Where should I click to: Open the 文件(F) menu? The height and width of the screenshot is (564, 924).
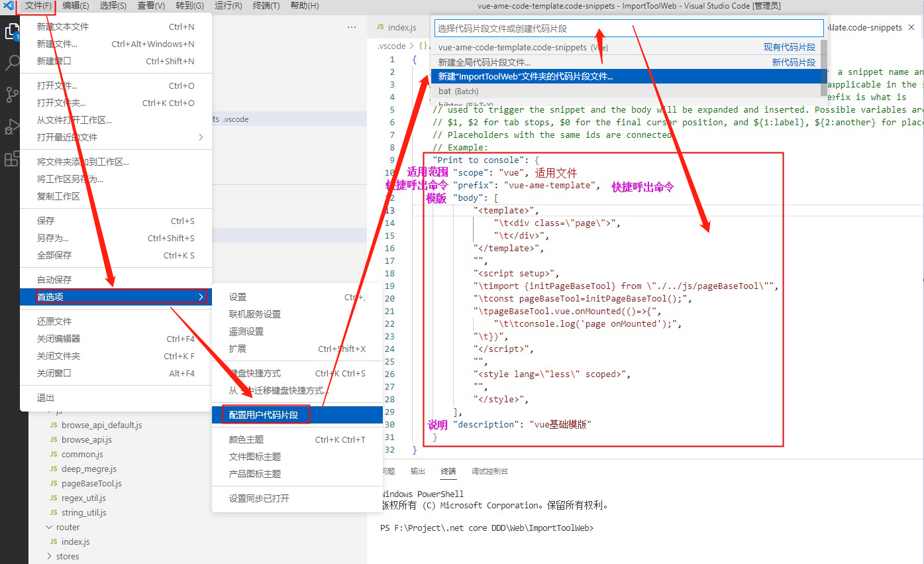point(38,6)
